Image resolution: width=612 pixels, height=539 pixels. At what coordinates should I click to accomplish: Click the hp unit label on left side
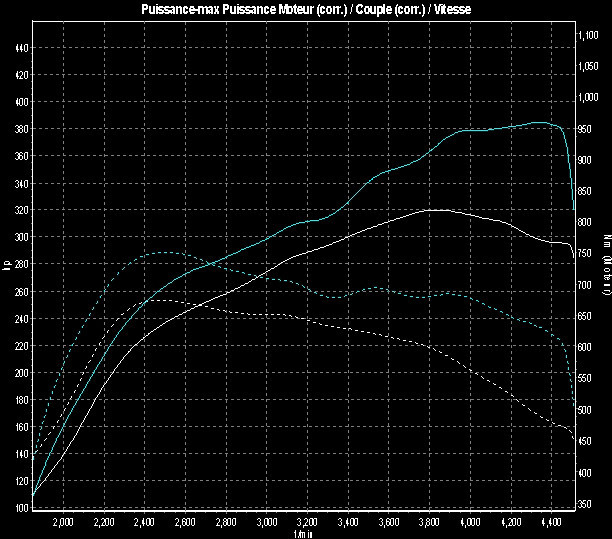[7, 265]
